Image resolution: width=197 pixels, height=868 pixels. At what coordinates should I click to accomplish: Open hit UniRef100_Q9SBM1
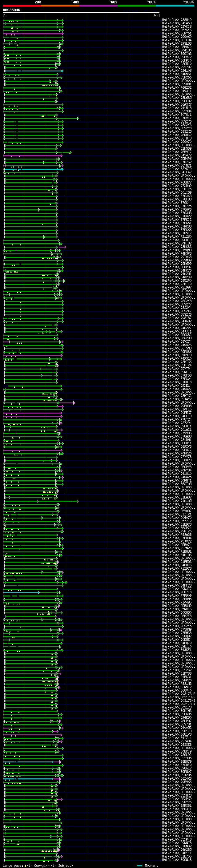click(x=177, y=84)
